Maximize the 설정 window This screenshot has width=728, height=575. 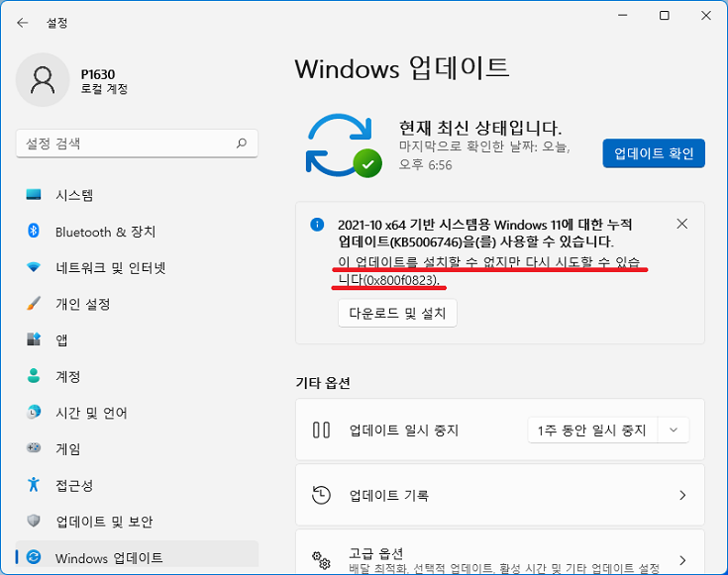(665, 15)
